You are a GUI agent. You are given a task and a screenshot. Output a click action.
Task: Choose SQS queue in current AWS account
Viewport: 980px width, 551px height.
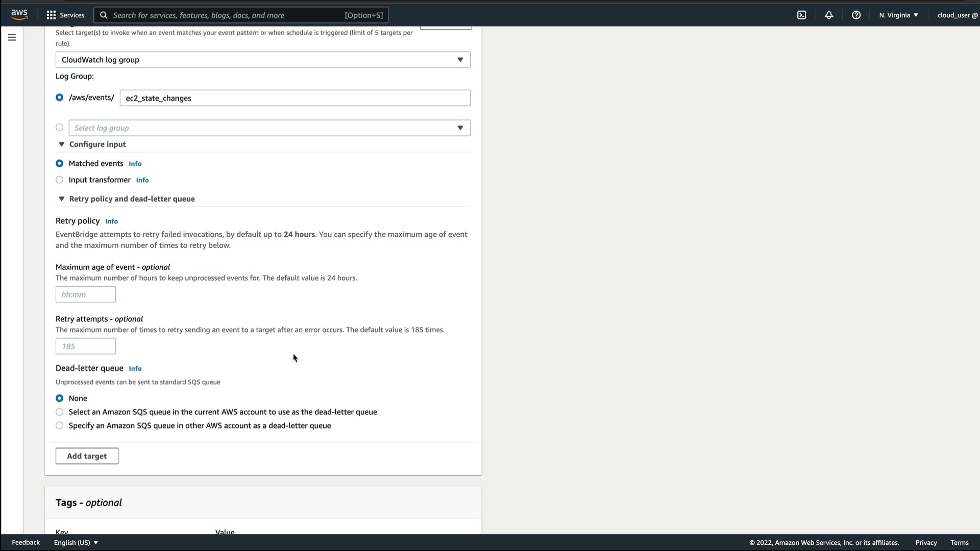[x=60, y=412]
